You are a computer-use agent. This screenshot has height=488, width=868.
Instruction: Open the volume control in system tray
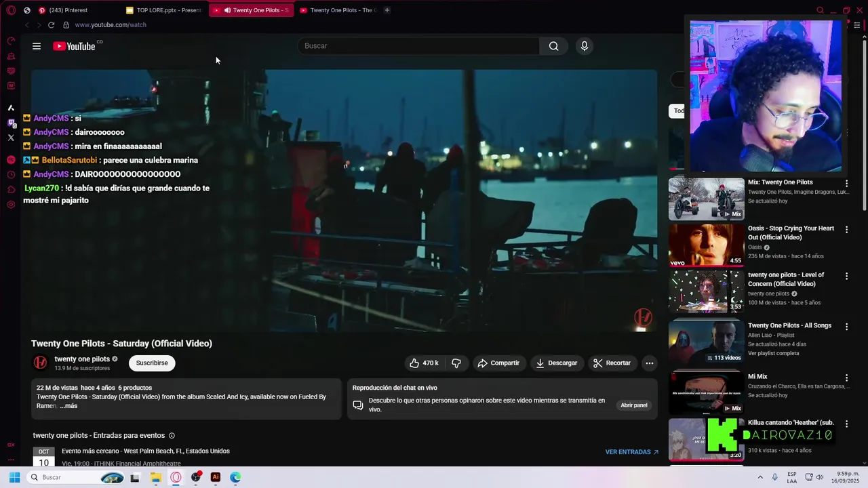819,477
